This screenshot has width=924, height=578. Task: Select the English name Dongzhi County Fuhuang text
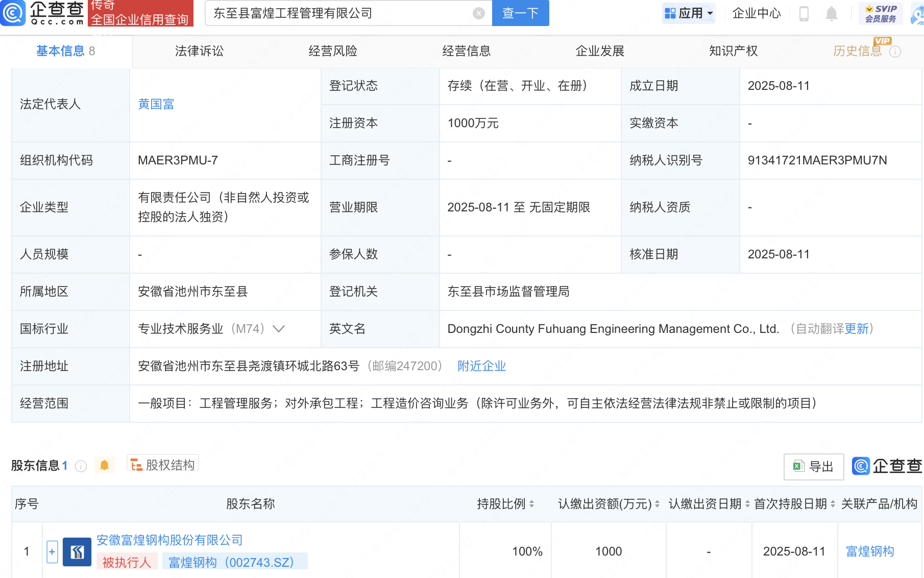click(x=613, y=329)
